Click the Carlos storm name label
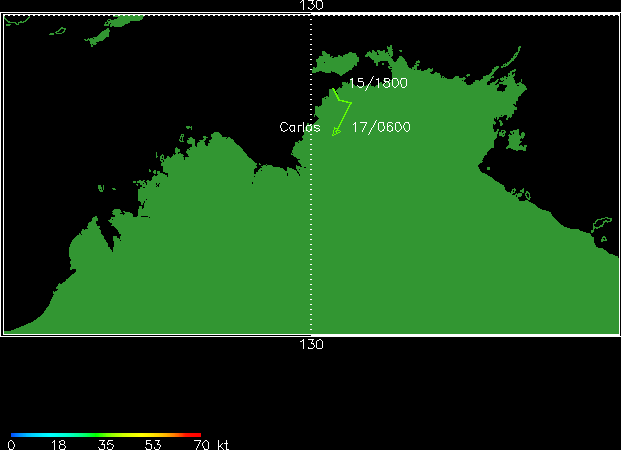This screenshot has width=621, height=450. 300,127
